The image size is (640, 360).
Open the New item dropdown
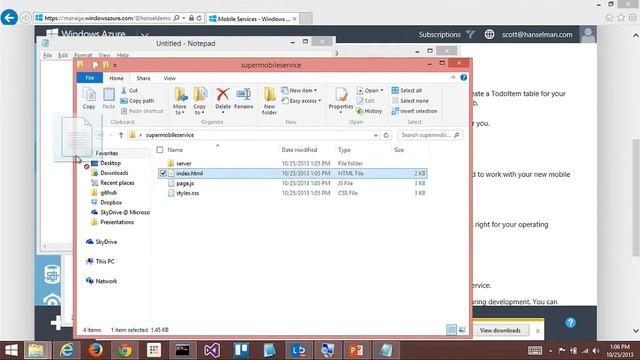(299, 90)
